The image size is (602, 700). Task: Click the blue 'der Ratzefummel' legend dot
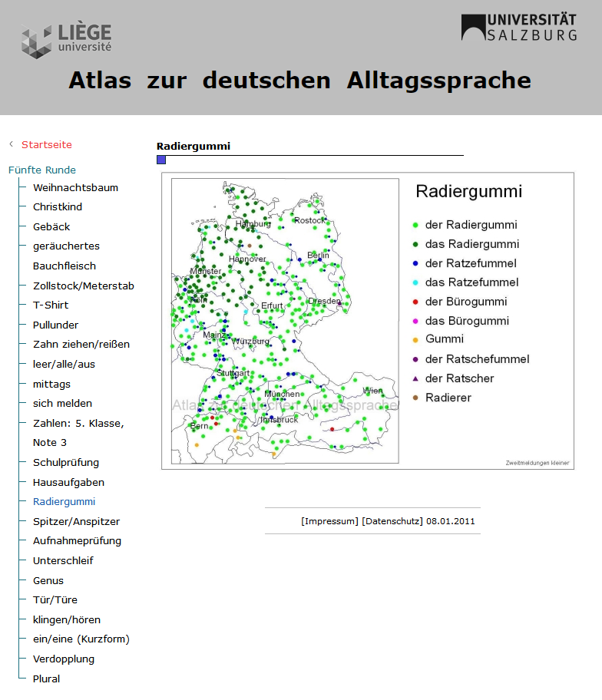click(415, 263)
